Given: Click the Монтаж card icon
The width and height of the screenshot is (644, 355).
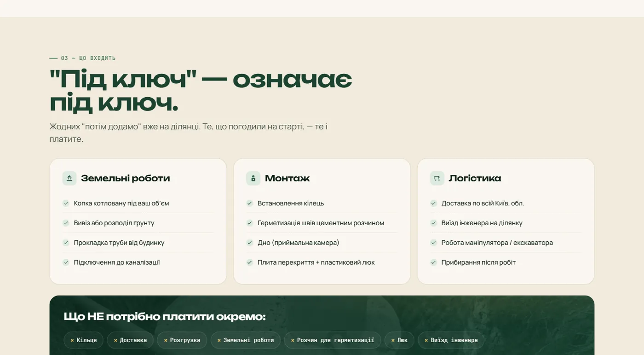Looking at the screenshot, I should [253, 178].
